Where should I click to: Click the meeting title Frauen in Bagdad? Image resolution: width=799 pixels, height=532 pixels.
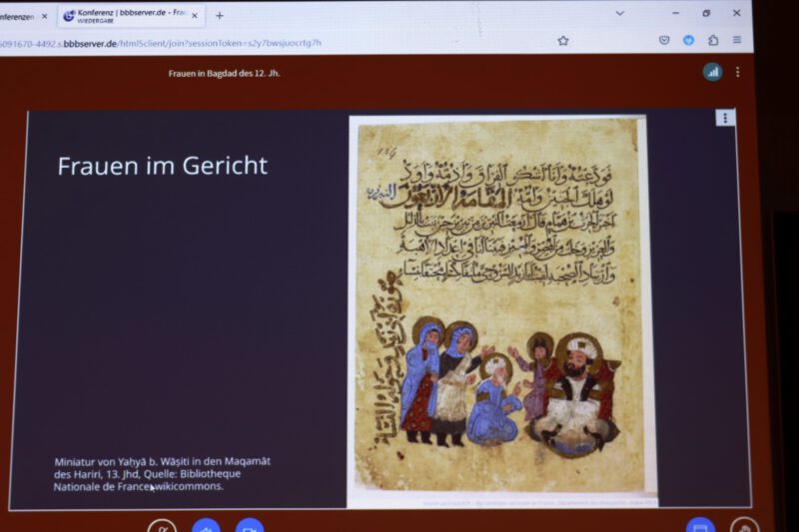click(x=224, y=73)
